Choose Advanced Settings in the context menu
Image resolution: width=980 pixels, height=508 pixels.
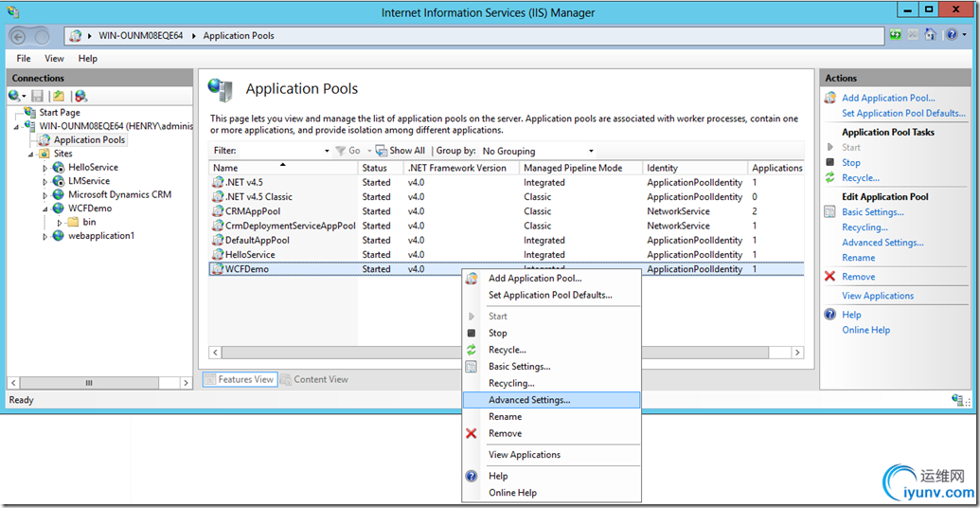(x=551, y=400)
